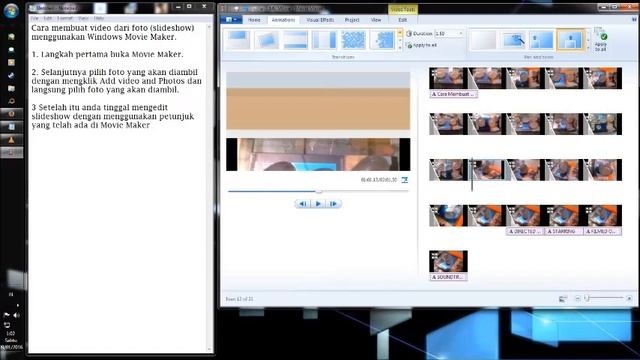Select the STARRING caption item
The width and height of the screenshot is (640, 360).
coord(563,231)
